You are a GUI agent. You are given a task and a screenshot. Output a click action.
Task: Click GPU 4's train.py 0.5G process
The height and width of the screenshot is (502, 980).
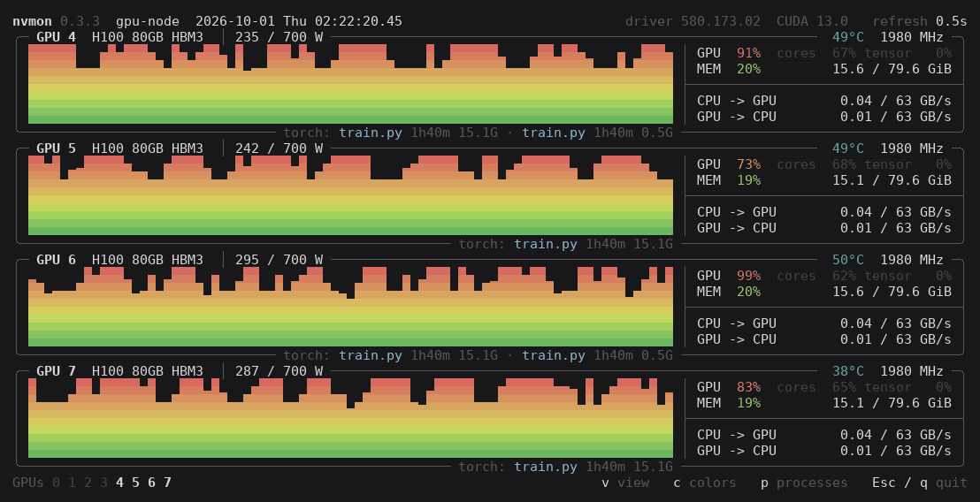click(x=598, y=133)
